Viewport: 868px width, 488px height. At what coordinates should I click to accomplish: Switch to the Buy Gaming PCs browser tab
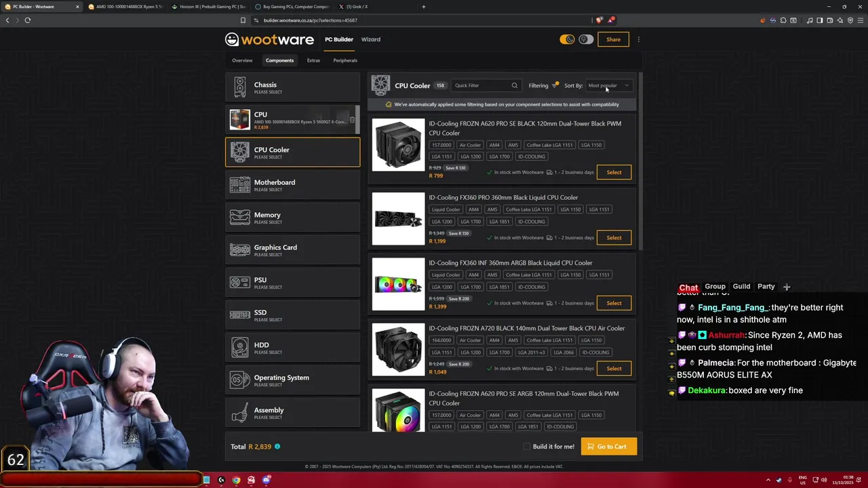coord(292,7)
